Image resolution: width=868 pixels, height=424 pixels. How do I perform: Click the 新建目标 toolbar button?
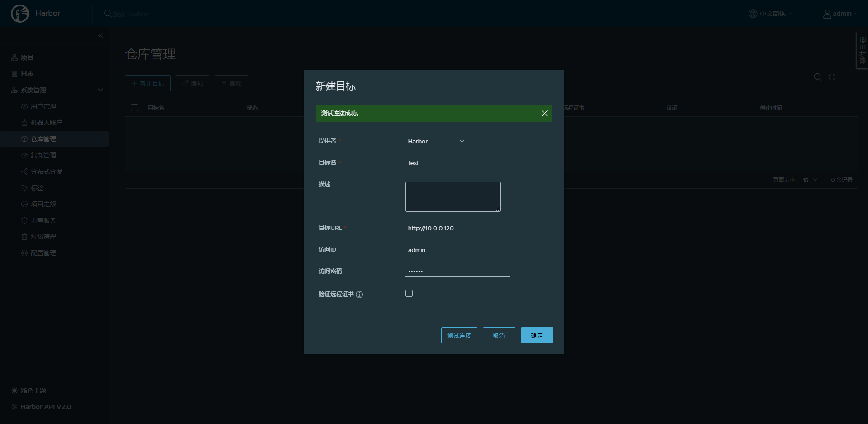point(148,83)
